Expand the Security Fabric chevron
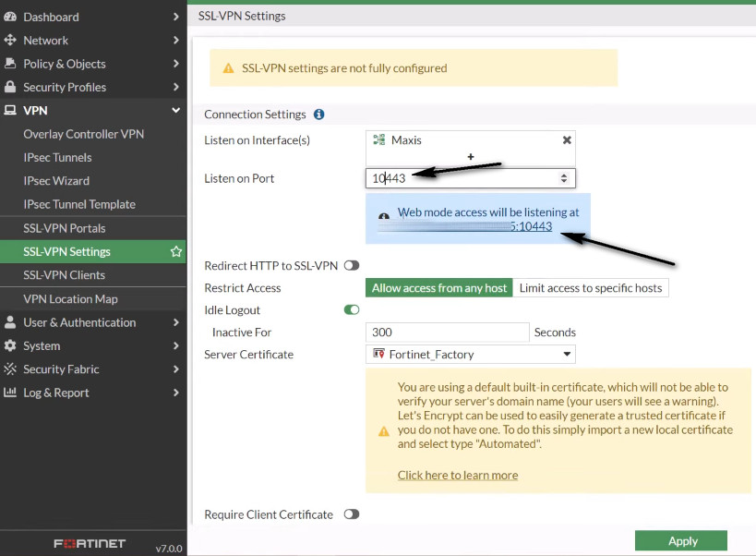The width and height of the screenshot is (756, 556). (176, 369)
